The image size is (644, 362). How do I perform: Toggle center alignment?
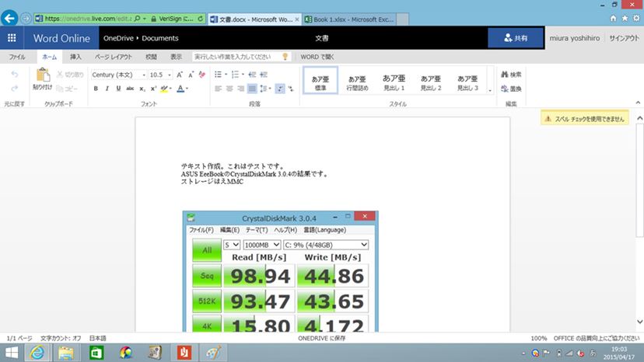pyautogui.click(x=229, y=89)
